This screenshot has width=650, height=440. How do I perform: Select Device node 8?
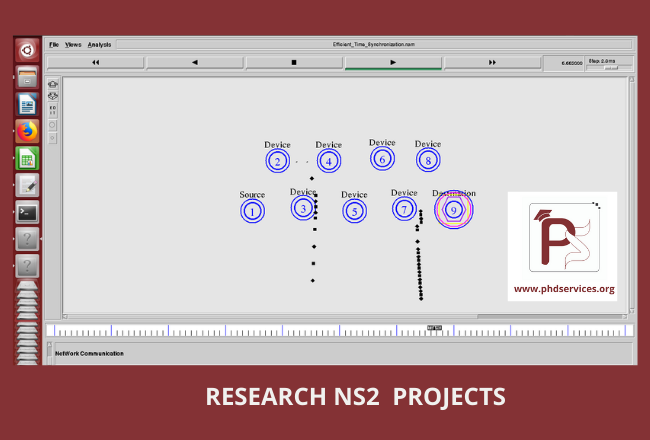pos(428,160)
